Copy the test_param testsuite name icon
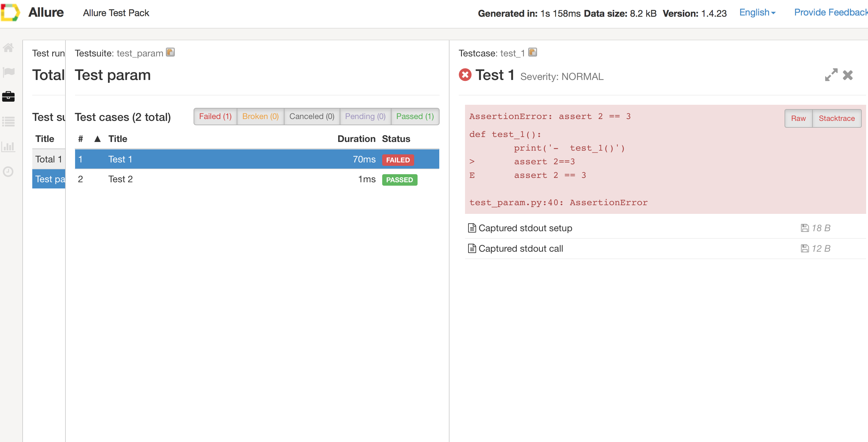The image size is (868, 442). coord(171,52)
